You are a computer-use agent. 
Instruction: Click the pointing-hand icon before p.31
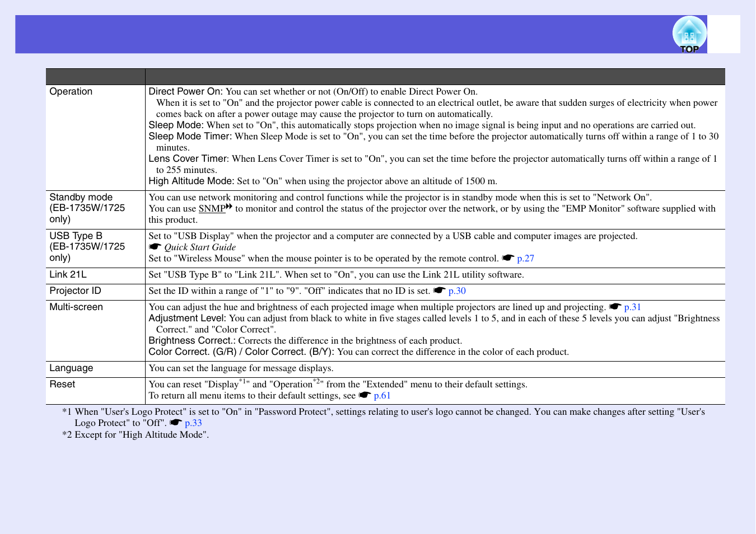click(615, 307)
